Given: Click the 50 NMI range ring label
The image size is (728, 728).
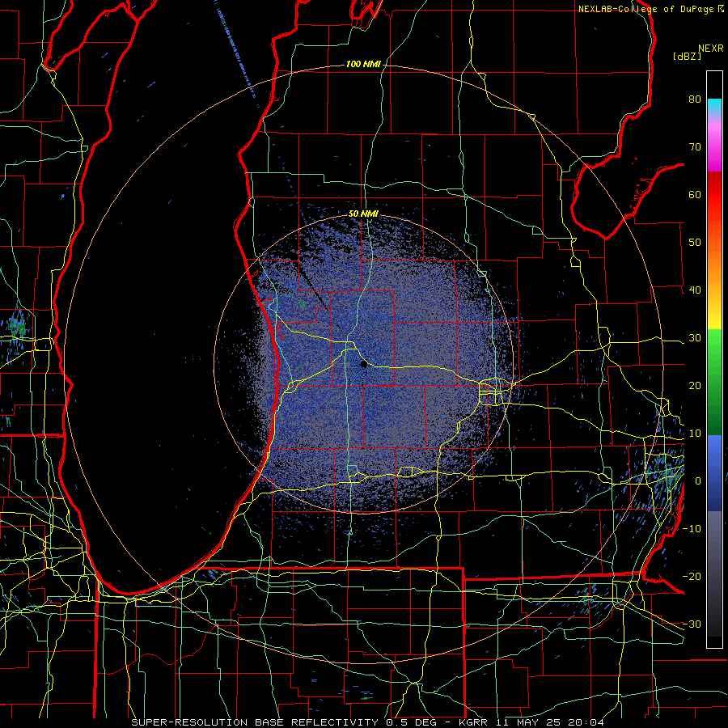Looking at the screenshot, I should coord(363,214).
